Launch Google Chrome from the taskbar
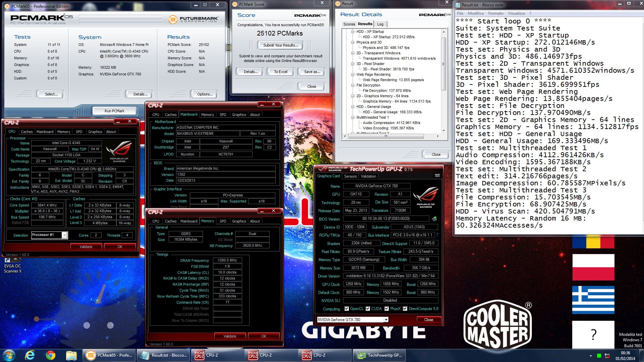The width and height of the screenshot is (644, 362). point(51,355)
